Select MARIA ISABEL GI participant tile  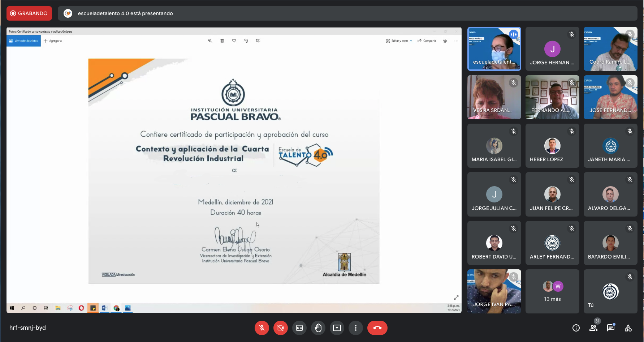[494, 146]
